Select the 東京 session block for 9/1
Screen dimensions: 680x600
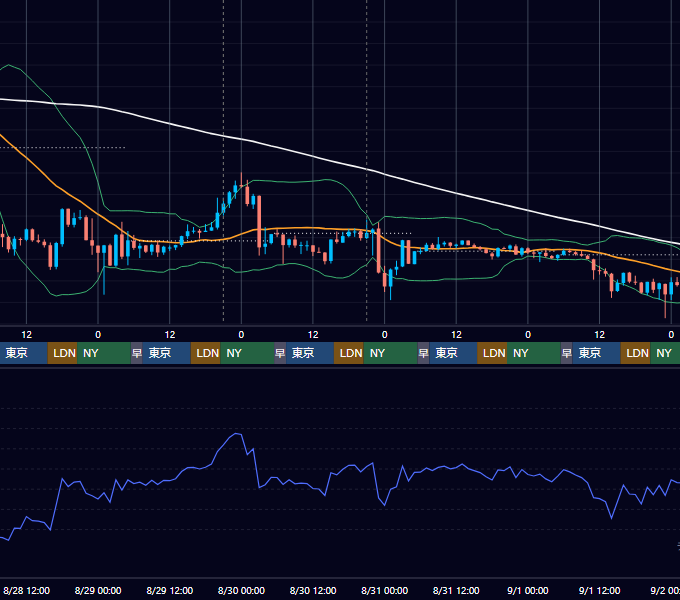click(596, 353)
